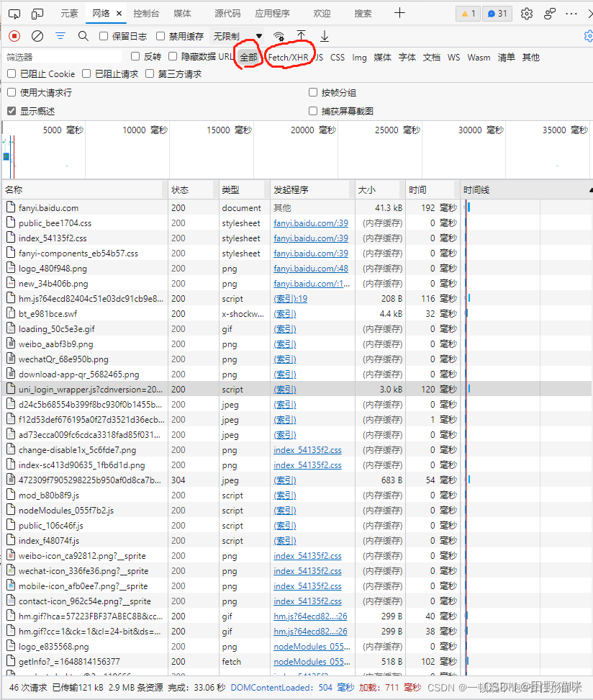
Task: Filter requests by Fetch/XHR
Action: point(287,57)
